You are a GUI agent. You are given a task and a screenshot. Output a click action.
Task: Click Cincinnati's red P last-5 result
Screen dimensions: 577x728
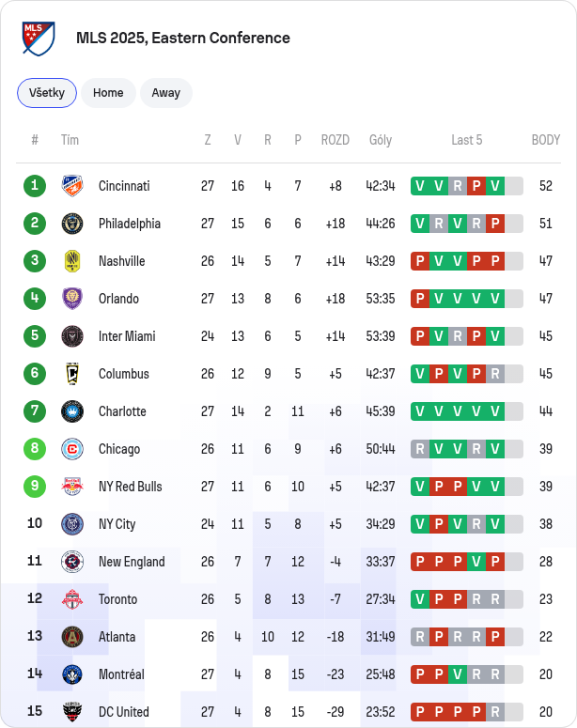pos(476,186)
